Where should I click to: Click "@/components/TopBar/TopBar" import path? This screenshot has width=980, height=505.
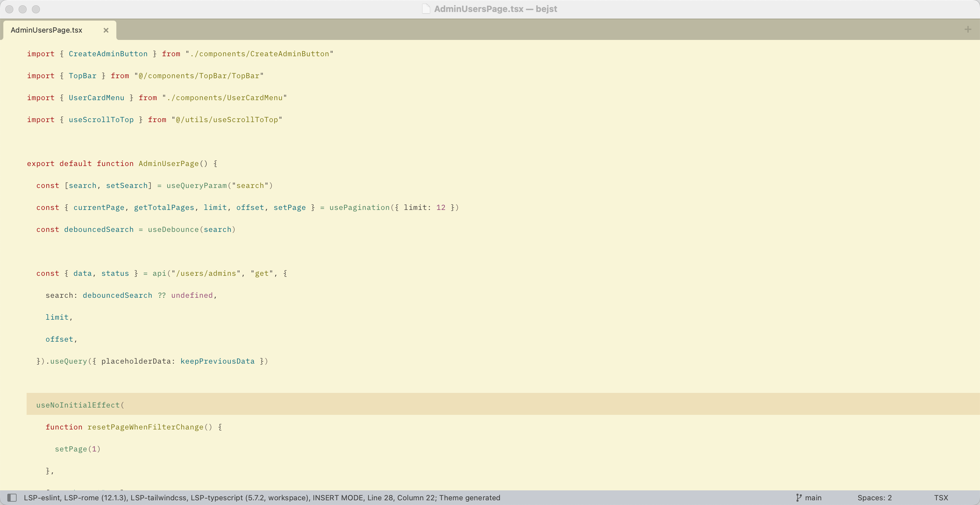pos(199,76)
